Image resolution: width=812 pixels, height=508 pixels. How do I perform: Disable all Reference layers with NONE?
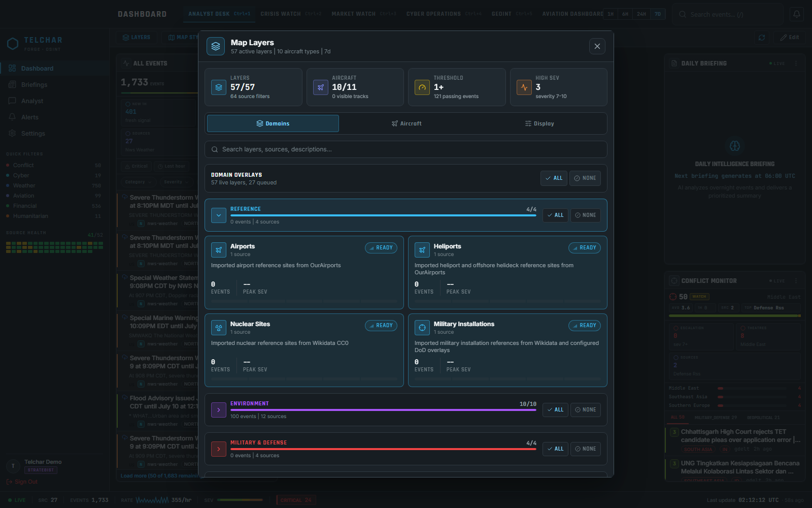tap(586, 215)
